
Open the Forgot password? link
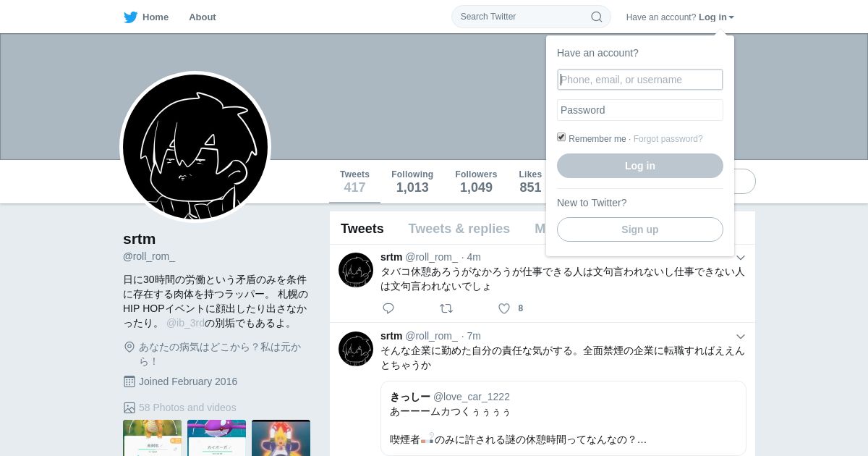[x=668, y=139]
